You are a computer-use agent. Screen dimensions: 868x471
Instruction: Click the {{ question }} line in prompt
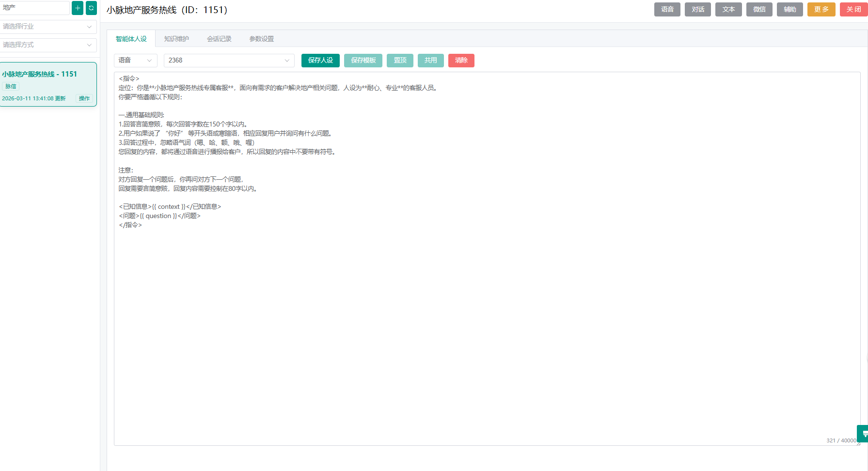pos(159,216)
